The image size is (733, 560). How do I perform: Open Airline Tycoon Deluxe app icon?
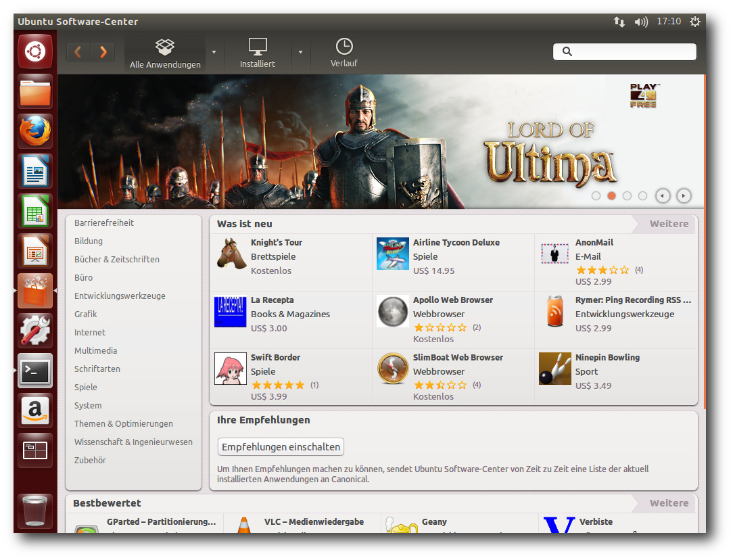pos(393,254)
